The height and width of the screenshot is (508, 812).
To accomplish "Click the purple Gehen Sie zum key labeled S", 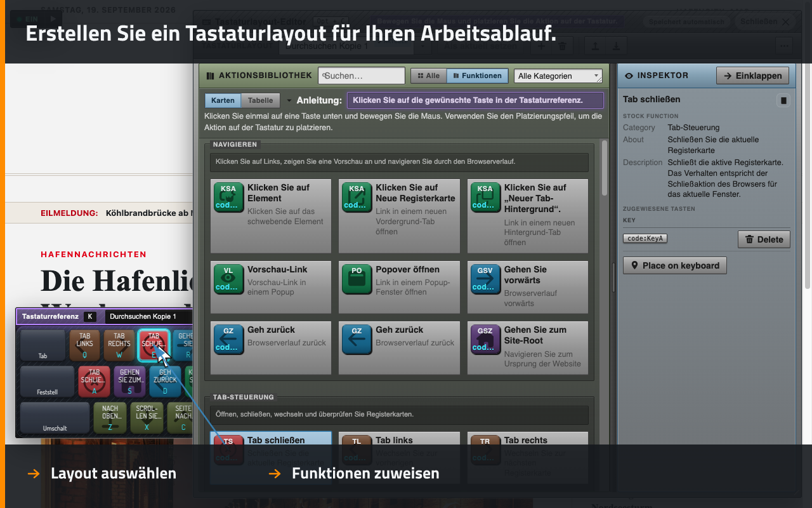I will pos(129,382).
